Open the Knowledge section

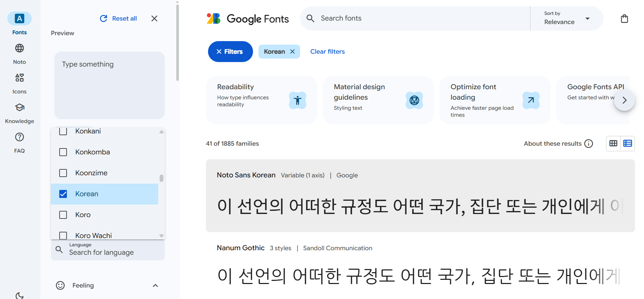(x=20, y=113)
